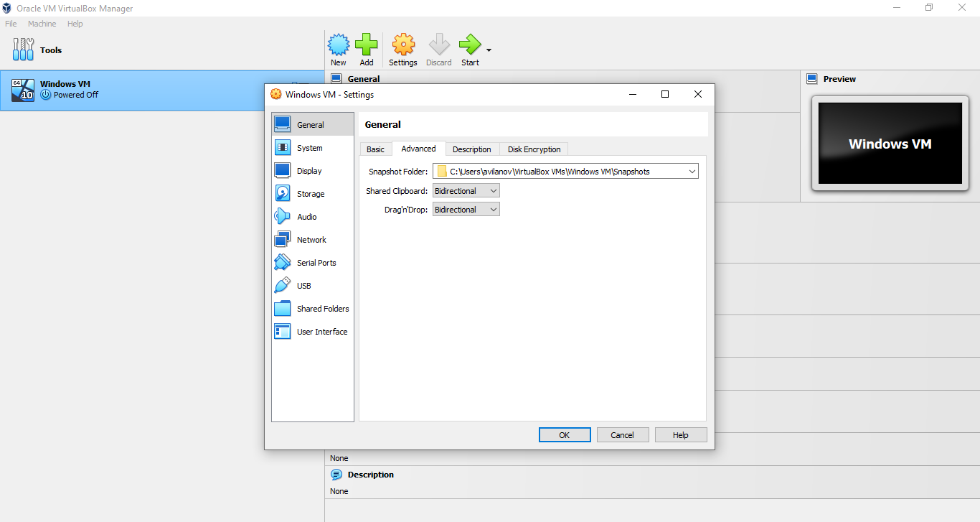Open Settings from the main toolbar
Screen dimensions: 980x522
point(403,50)
